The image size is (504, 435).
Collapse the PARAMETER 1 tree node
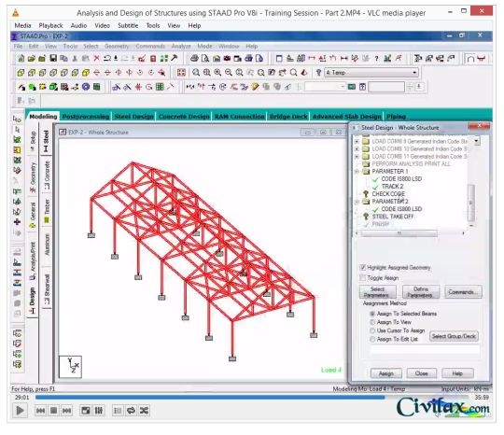pyautogui.click(x=357, y=172)
